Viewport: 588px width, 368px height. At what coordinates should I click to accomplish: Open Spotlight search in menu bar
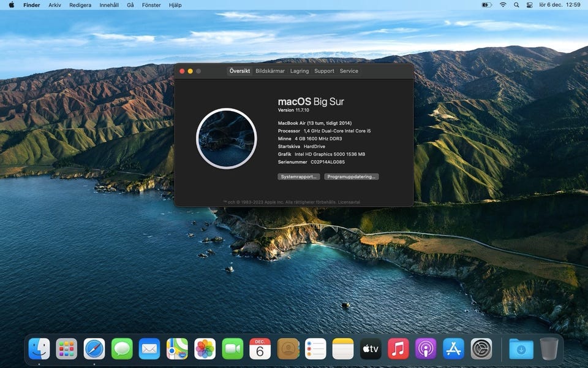point(516,5)
